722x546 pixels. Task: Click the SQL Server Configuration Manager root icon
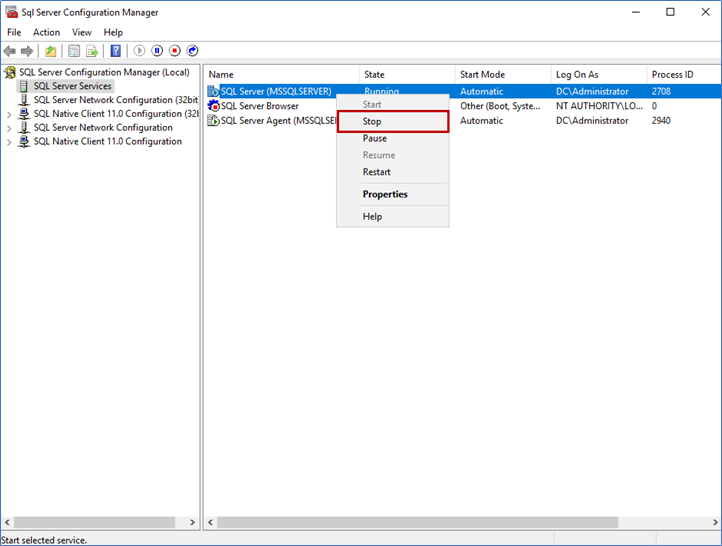(10, 72)
